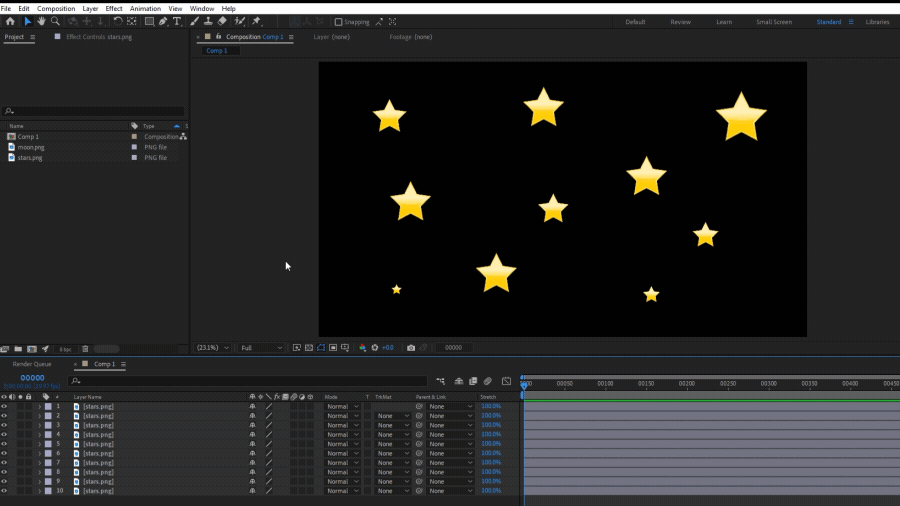900x506 pixels.
Task: Expand layer 10 properties twirl arrow
Action: tap(40, 491)
